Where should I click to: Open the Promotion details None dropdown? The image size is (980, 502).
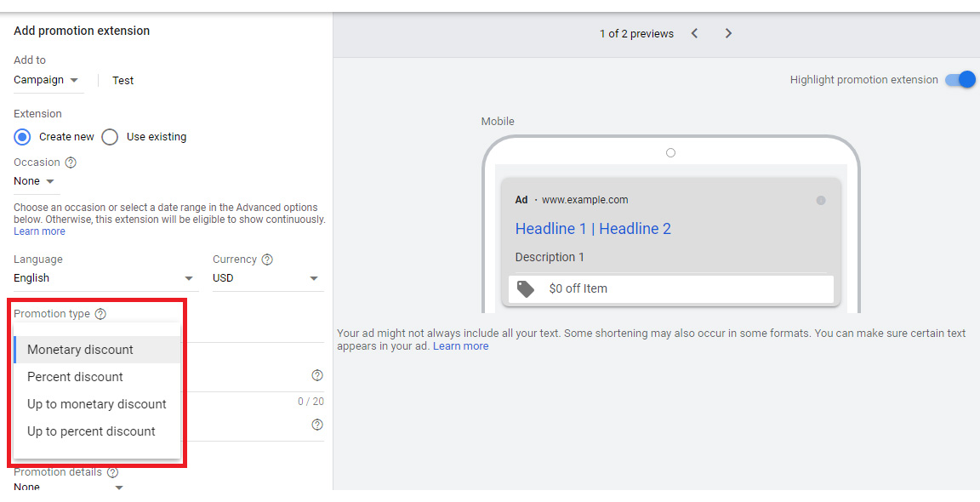click(x=69, y=487)
